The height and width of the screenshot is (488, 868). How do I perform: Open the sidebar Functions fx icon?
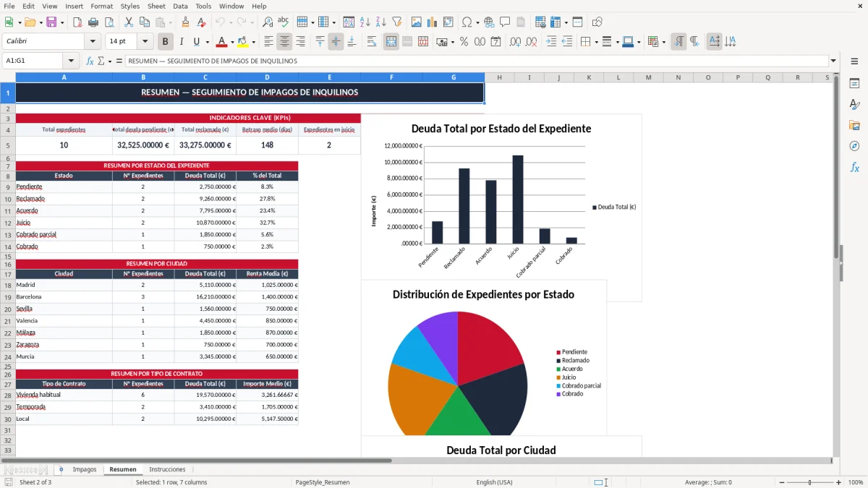tap(854, 167)
